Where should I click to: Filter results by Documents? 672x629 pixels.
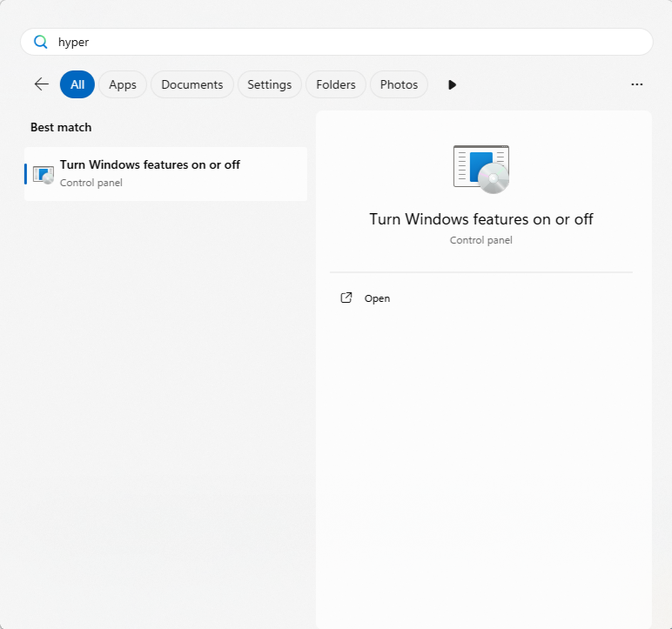coord(192,84)
